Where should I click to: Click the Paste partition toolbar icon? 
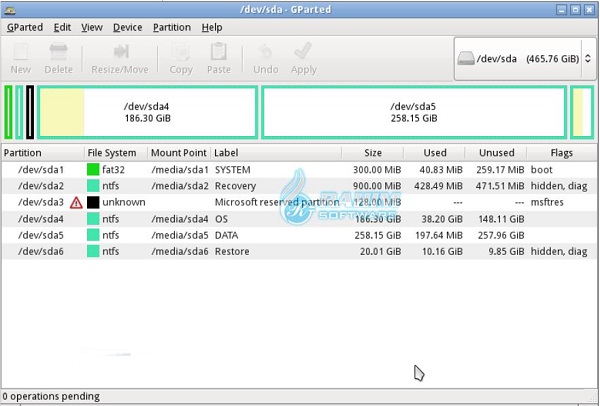point(218,52)
